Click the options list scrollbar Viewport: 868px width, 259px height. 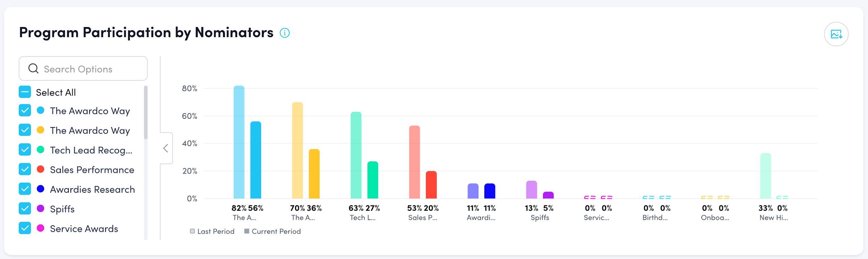pyautogui.click(x=146, y=112)
